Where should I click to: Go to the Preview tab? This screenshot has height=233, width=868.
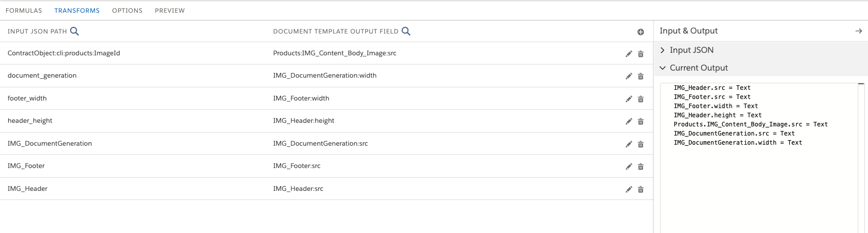point(170,11)
